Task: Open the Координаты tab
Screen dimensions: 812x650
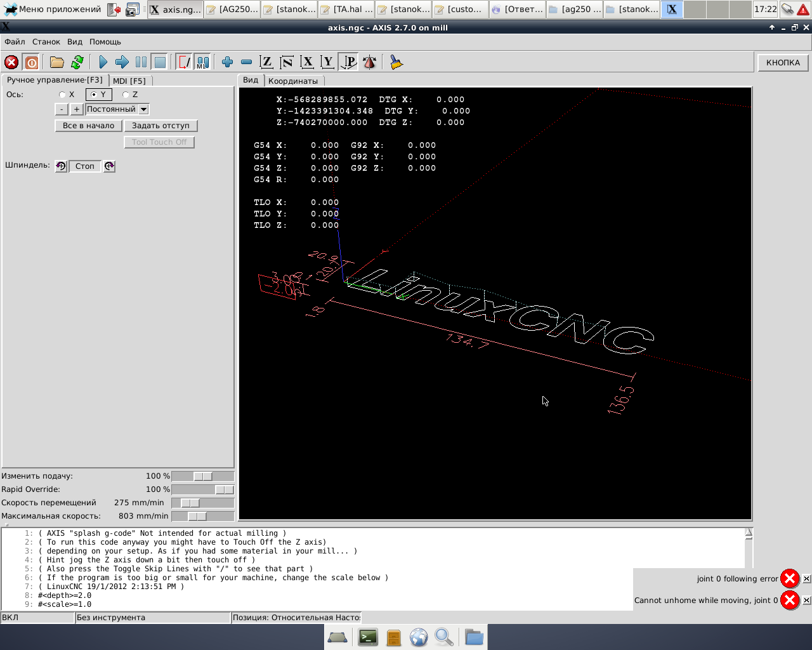Action: (292, 81)
